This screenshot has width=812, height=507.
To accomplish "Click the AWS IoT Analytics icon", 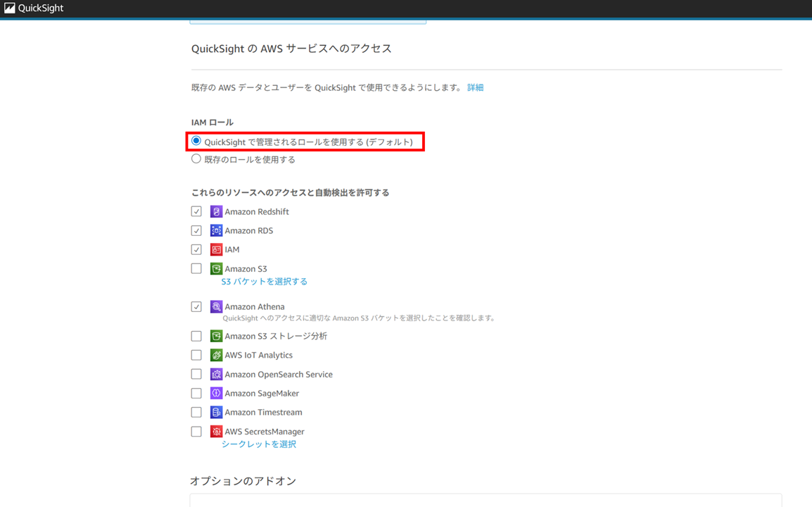I will coord(216,355).
